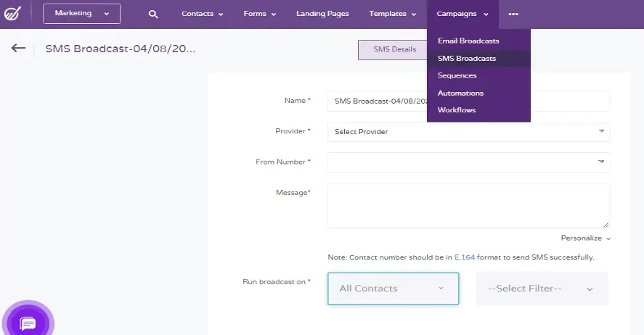Image resolution: width=644 pixels, height=335 pixels.
Task: Open the search magnifier icon
Action: pyautogui.click(x=153, y=14)
